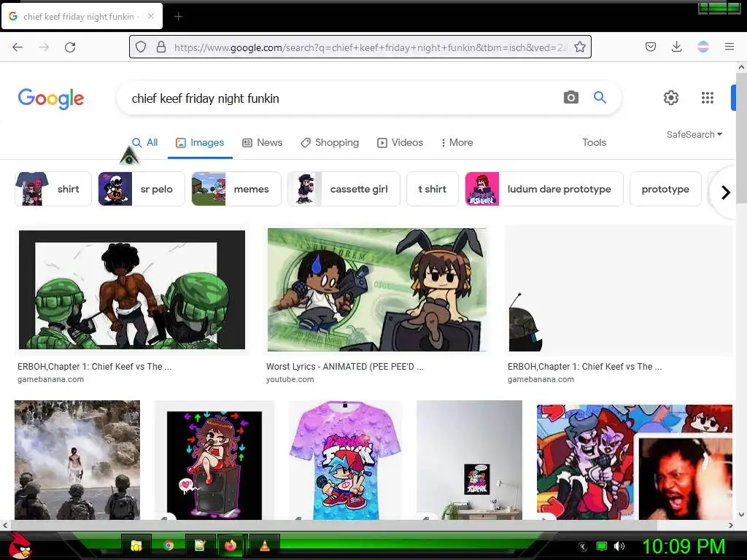The height and width of the screenshot is (560, 747).
Task: Open the Firefox hamburger menu
Action: pyautogui.click(x=729, y=47)
